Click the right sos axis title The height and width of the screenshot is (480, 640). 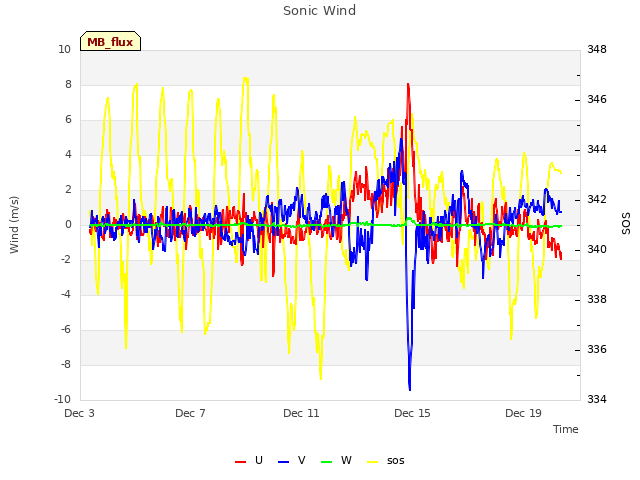coord(626,224)
